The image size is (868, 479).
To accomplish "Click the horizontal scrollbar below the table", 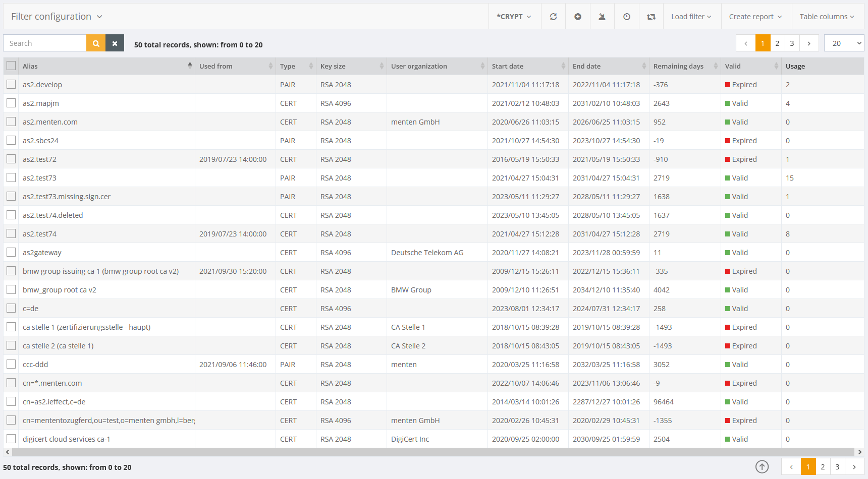I will pos(429,452).
